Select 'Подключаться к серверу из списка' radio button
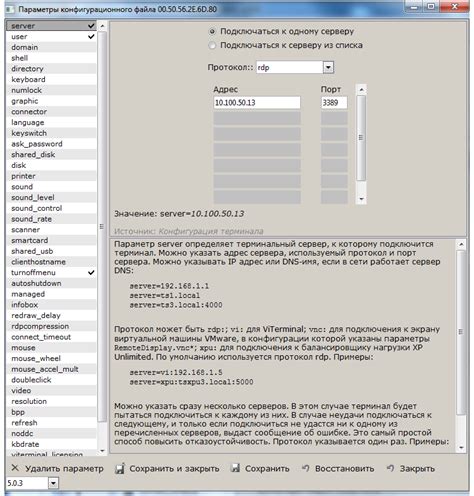 [x=212, y=45]
